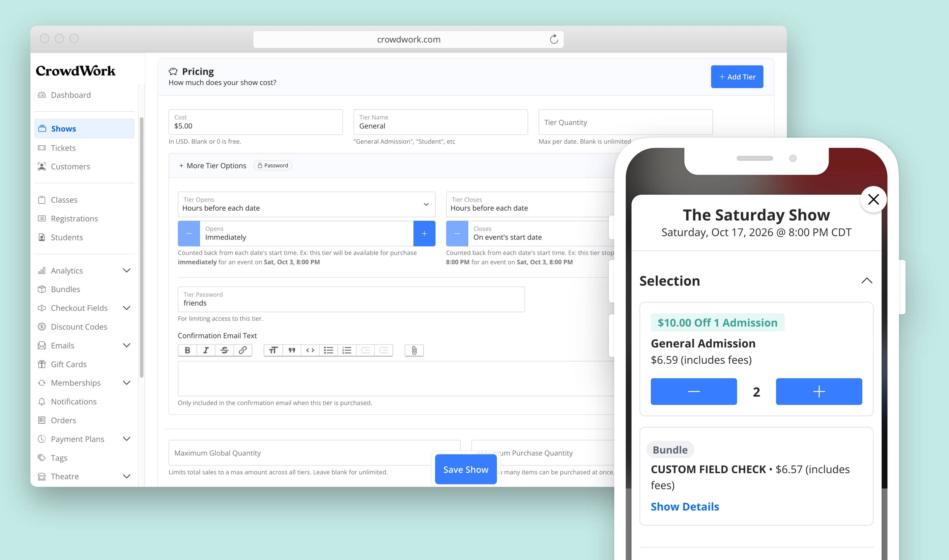This screenshot has width=949, height=560.
Task: Toggle heading text size icon
Action: pyautogui.click(x=273, y=350)
